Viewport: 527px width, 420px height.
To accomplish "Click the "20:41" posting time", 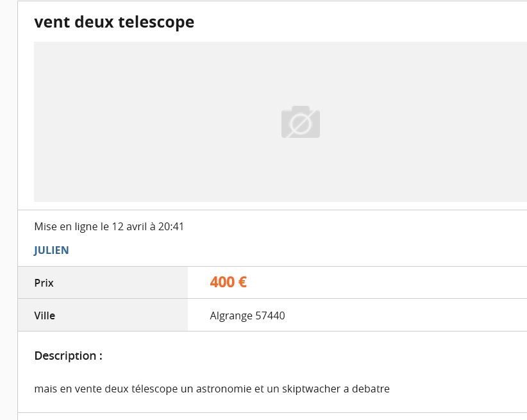I will pyautogui.click(x=171, y=226).
